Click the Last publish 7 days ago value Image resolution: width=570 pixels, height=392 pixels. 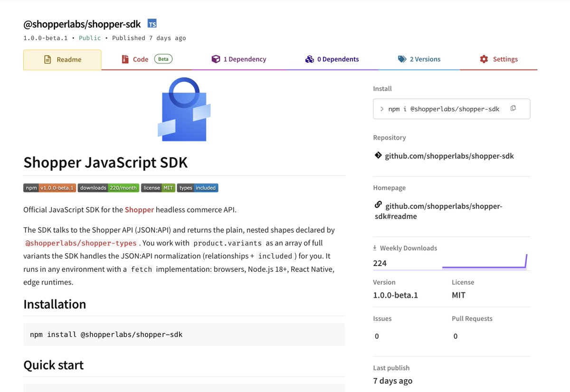393,381
